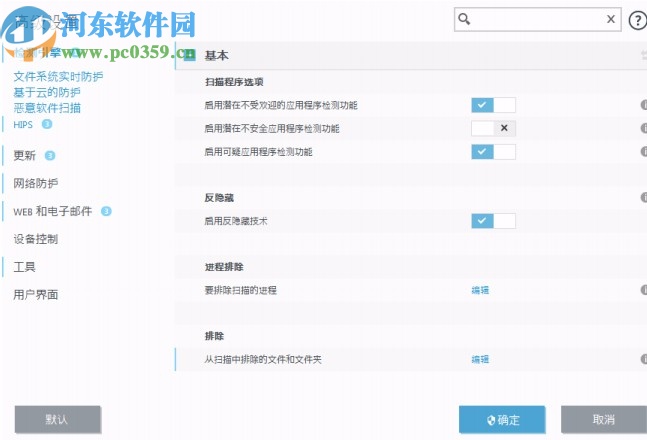
Task: Disable 启用反隐藏技术 toggle
Action: point(494,221)
